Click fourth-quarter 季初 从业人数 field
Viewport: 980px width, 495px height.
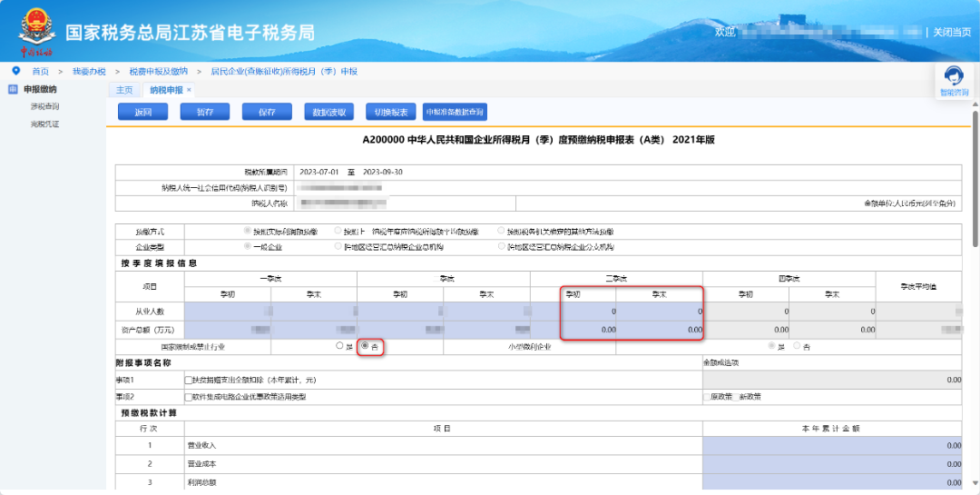tap(746, 311)
